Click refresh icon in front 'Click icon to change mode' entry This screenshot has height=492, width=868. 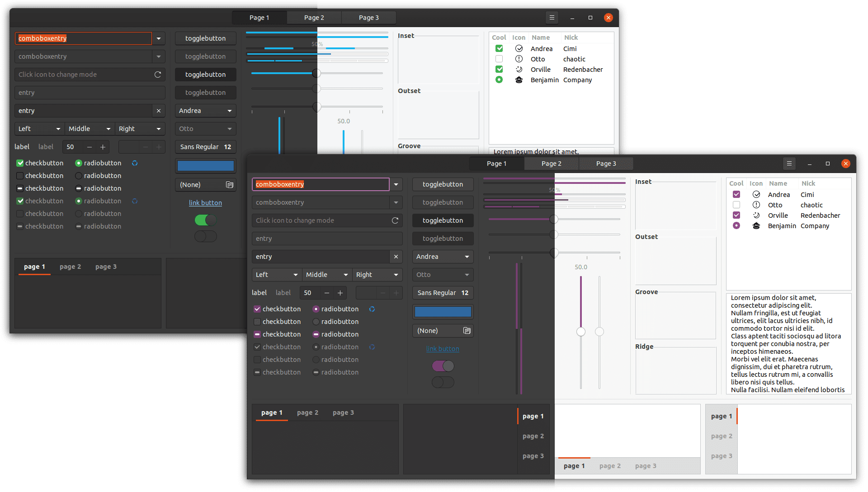tap(395, 220)
